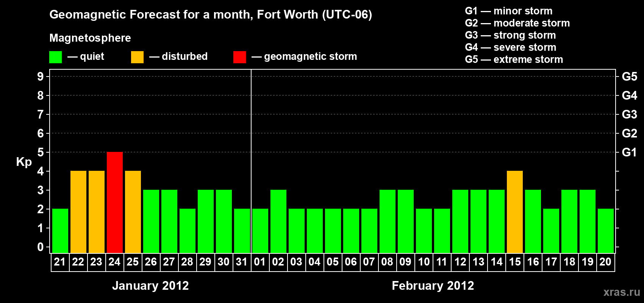Viewport: 644px width, 303px height.
Task: Click the '— geomagnetic storm' legend label
Action: [x=304, y=57]
